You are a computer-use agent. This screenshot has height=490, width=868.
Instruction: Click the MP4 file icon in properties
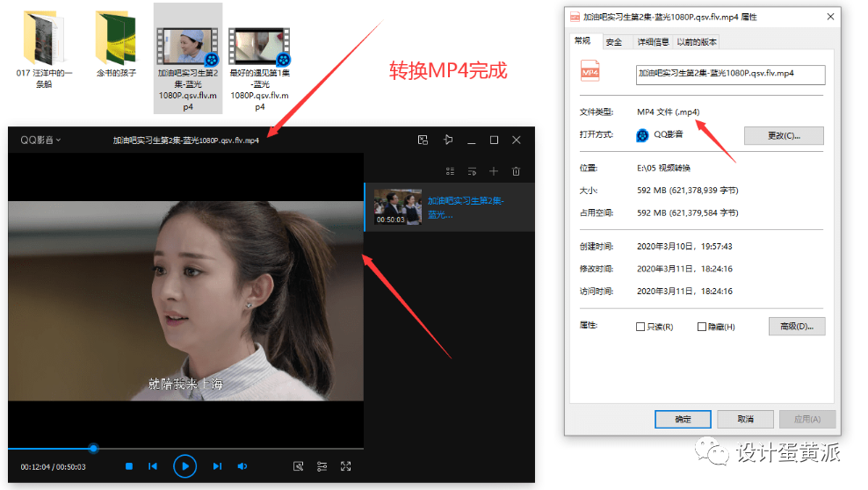click(x=590, y=71)
